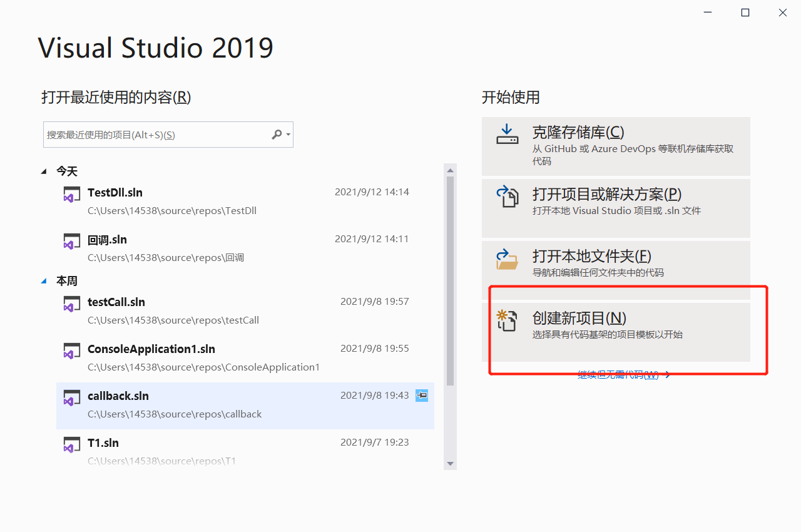Click the clone repository icon
Screen dimensions: 801x532
[508, 135]
